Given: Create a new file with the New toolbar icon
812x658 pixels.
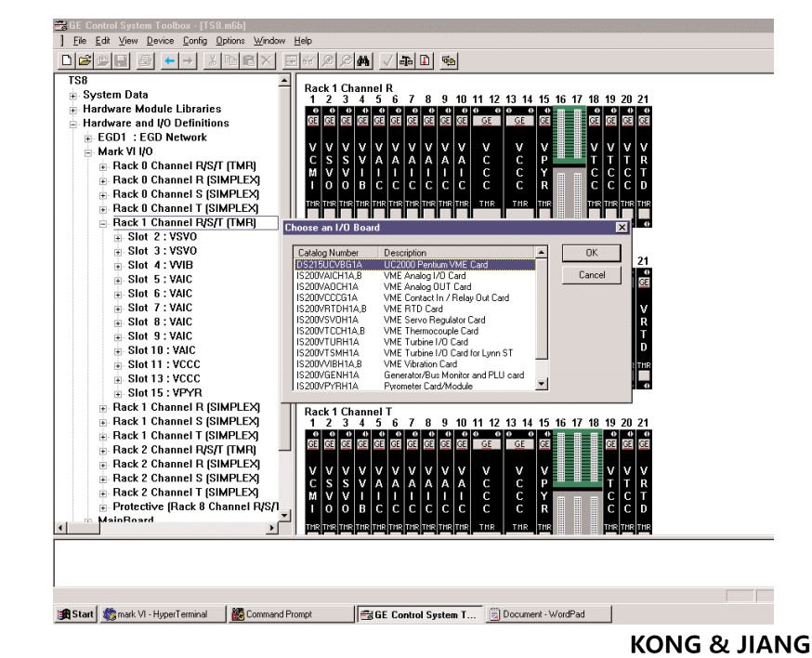Looking at the screenshot, I should pyautogui.click(x=66, y=60).
